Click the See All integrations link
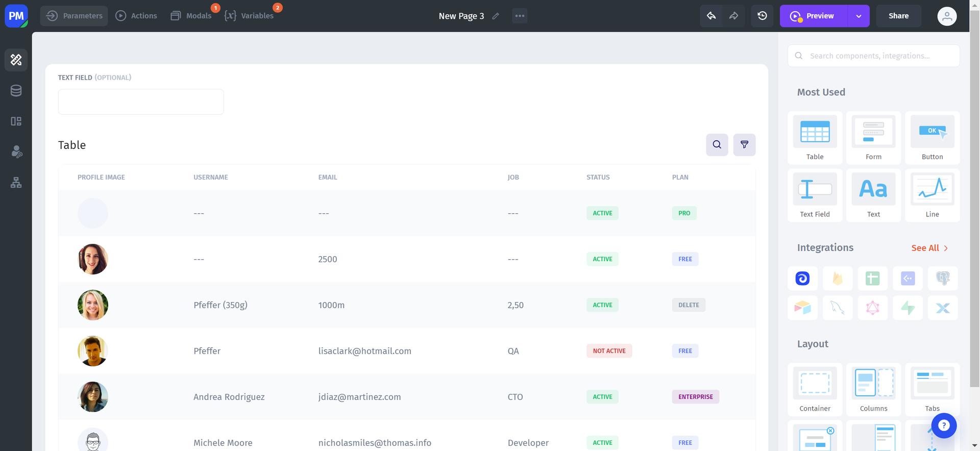This screenshot has height=451, width=980. (930, 248)
